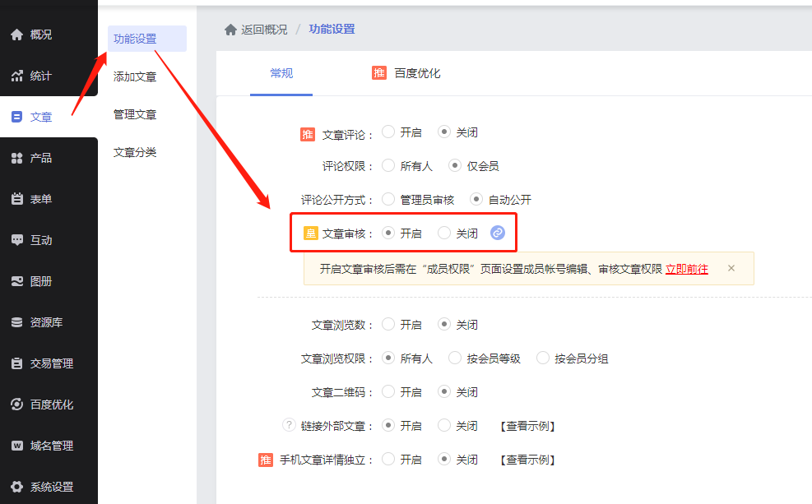This screenshot has height=504, width=812.
Task: Select 关闭 for 文章浏览数
Action: (443, 325)
